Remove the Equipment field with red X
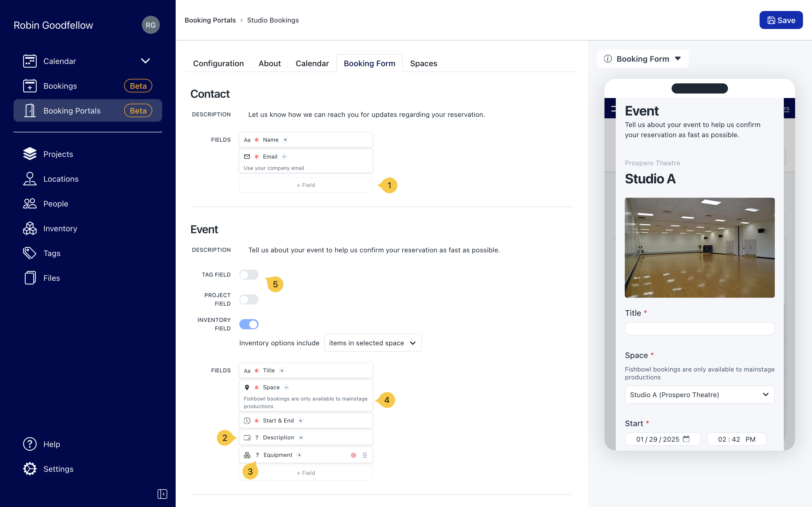 (353, 455)
